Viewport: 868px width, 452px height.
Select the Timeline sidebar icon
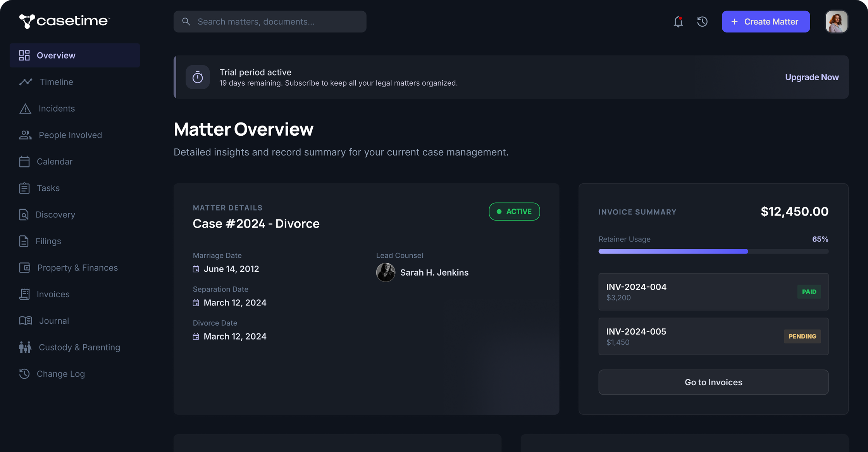pos(25,82)
